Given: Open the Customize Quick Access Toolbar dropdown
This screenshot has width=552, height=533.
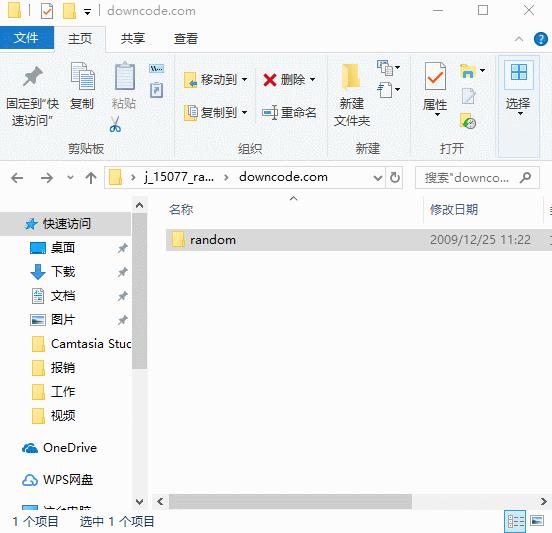Looking at the screenshot, I should click(87, 12).
